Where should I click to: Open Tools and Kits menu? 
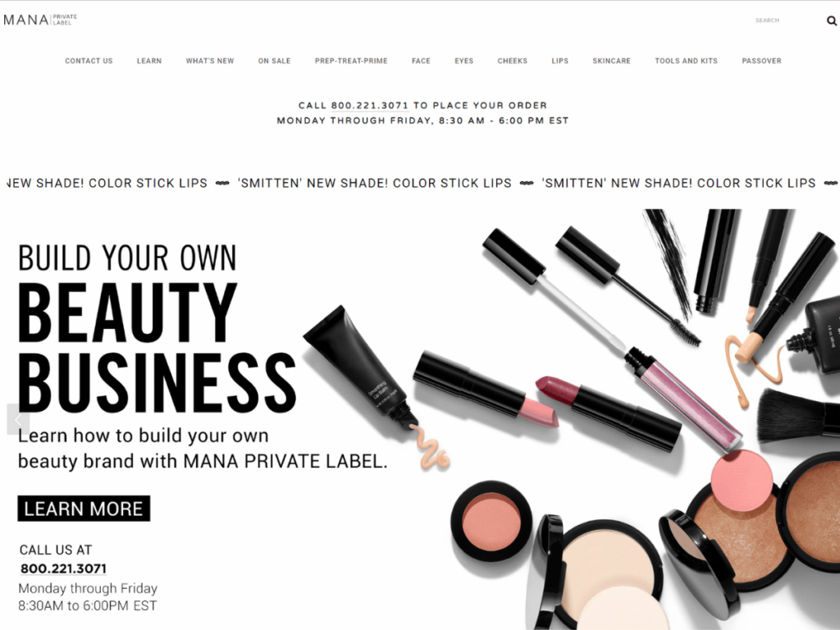coord(687,61)
